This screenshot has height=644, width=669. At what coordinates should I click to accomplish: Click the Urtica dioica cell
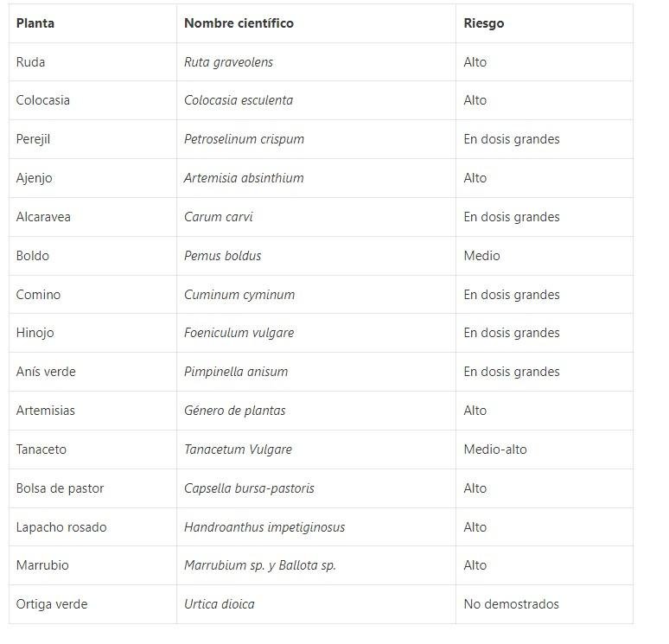coord(220,604)
